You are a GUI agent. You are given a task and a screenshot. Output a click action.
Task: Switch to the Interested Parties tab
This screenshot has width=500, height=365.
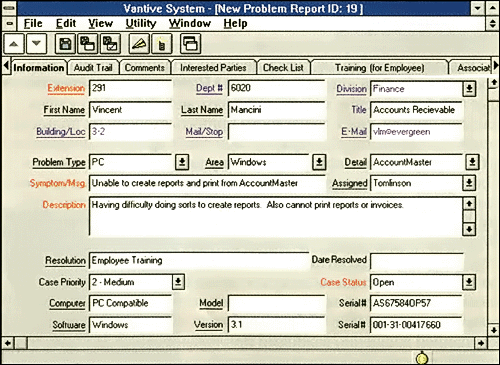[x=213, y=68]
